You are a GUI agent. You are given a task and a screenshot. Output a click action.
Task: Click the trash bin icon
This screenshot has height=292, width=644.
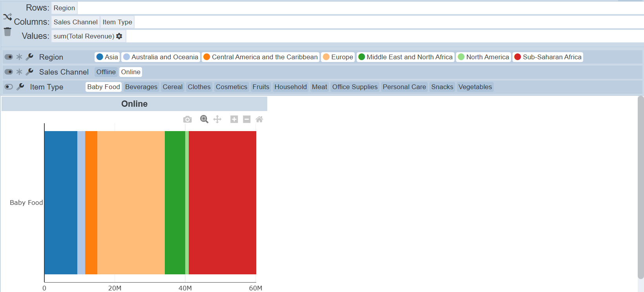pyautogui.click(x=7, y=32)
